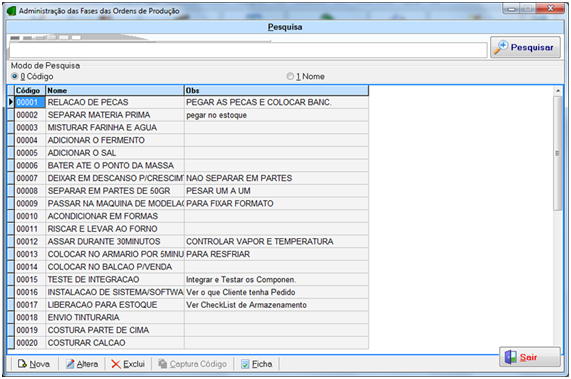Click Obs cell Ver o que Cliente tenha Pedido
This screenshot has height=379, width=571.
point(276,292)
